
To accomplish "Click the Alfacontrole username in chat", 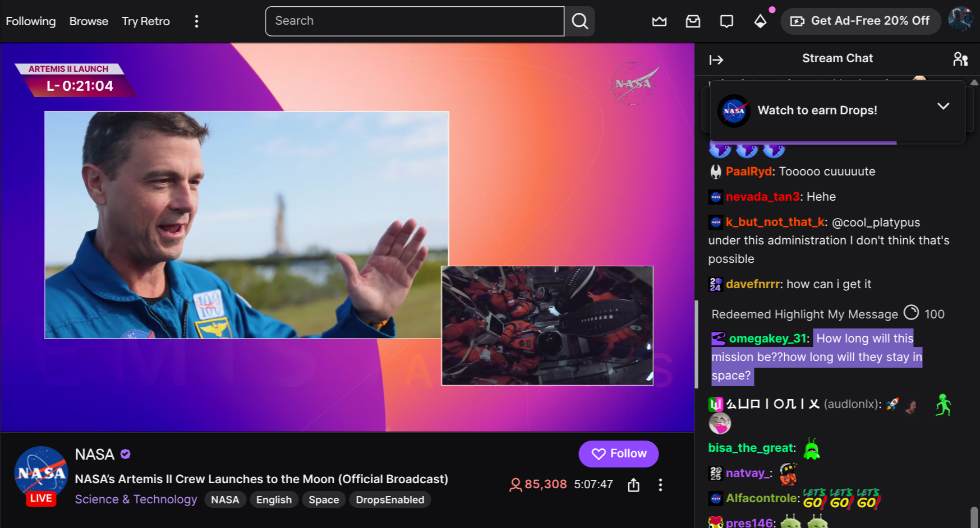I will [761, 498].
